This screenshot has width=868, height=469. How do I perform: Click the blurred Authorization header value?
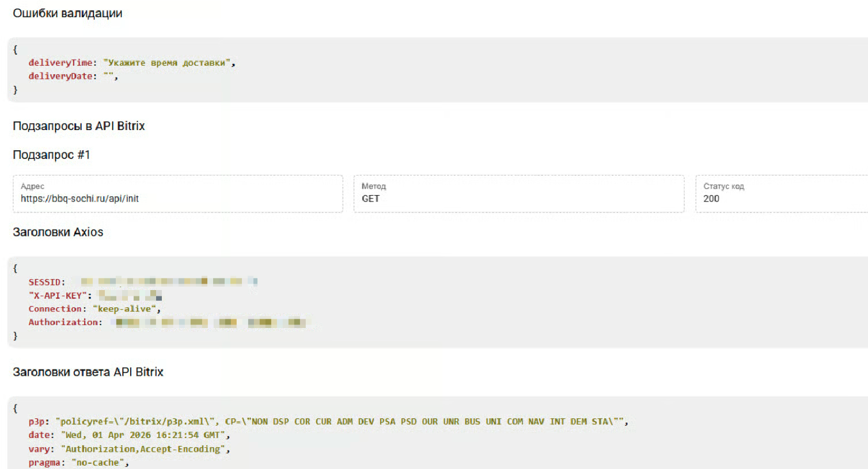click(210, 322)
